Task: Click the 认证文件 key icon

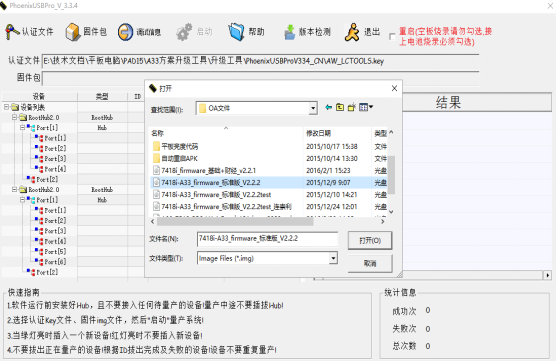Action: click(12, 32)
